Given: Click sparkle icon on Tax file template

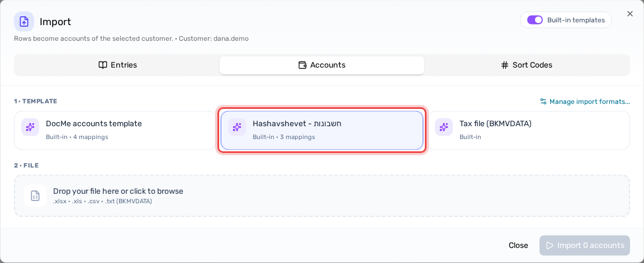Looking at the screenshot, I should pos(443,127).
